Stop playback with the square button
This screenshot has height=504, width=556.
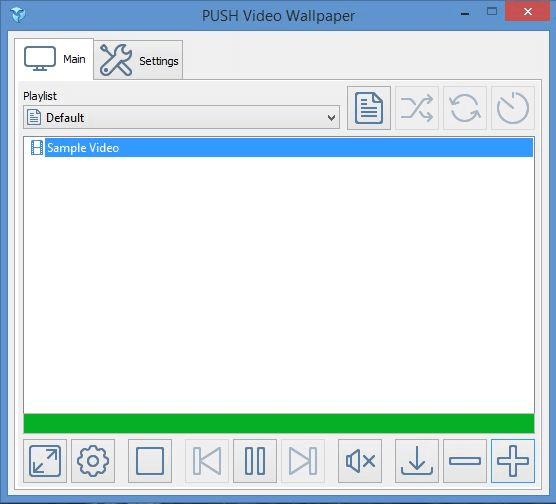[x=150, y=461]
